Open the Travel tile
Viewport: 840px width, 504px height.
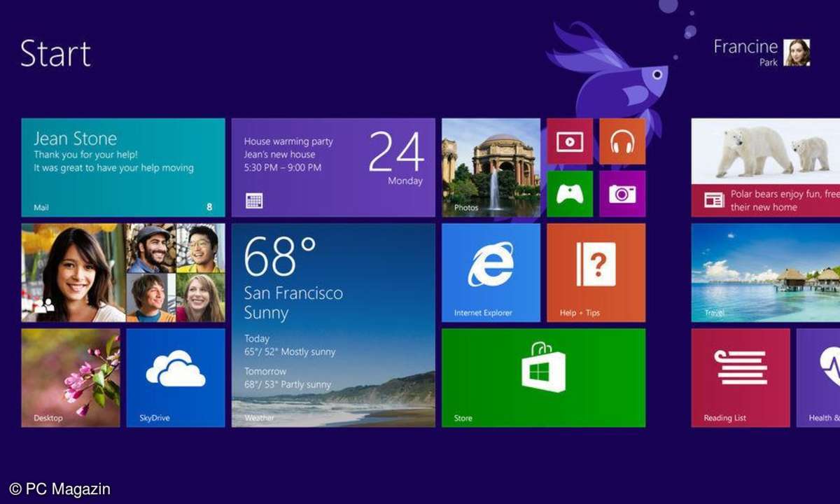[x=766, y=272]
